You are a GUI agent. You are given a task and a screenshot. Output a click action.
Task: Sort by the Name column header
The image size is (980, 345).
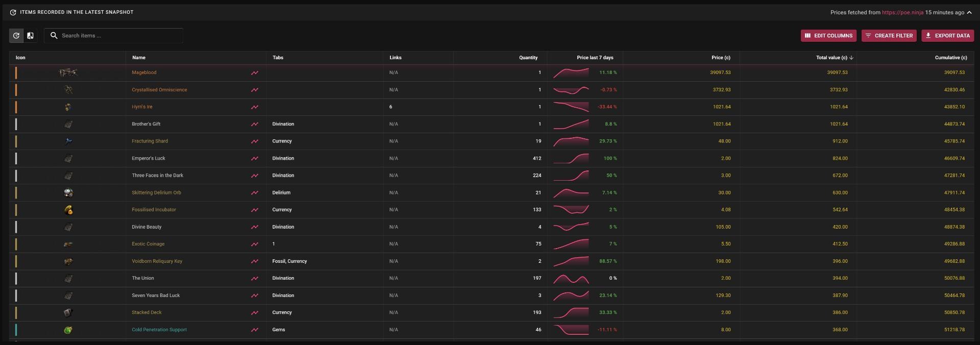pyautogui.click(x=139, y=58)
